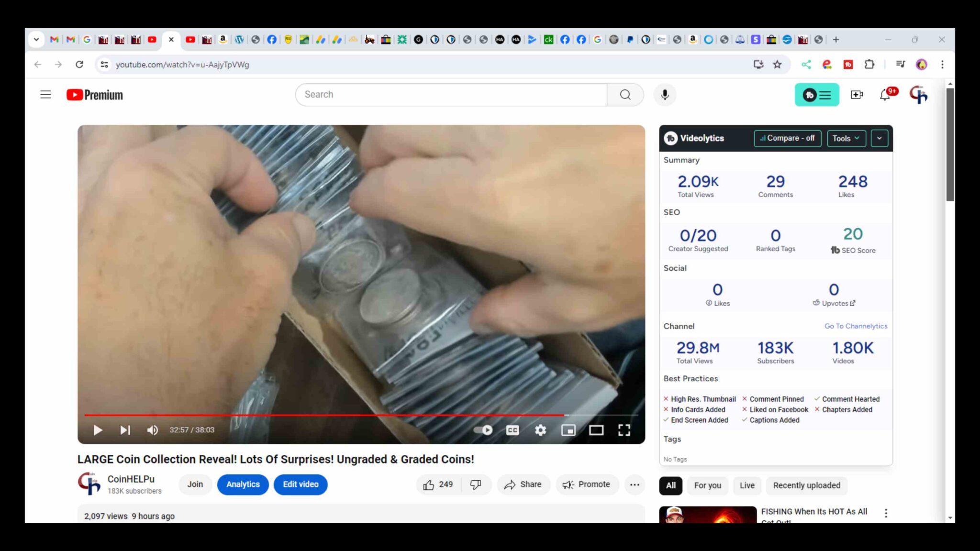Click the Join button

pyautogui.click(x=195, y=485)
